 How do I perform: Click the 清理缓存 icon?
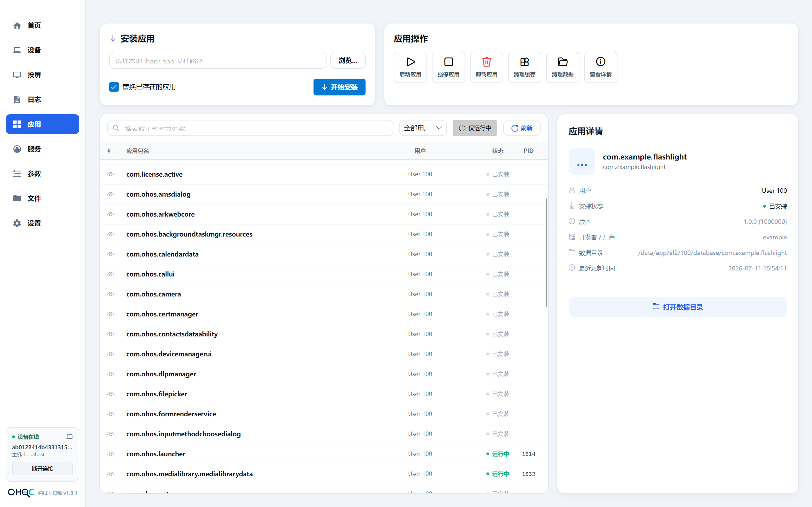(x=525, y=62)
